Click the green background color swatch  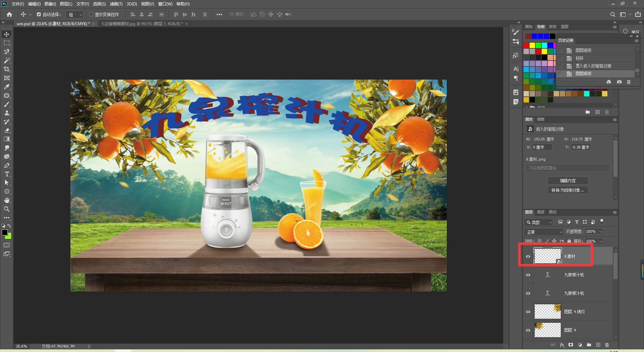9,236
